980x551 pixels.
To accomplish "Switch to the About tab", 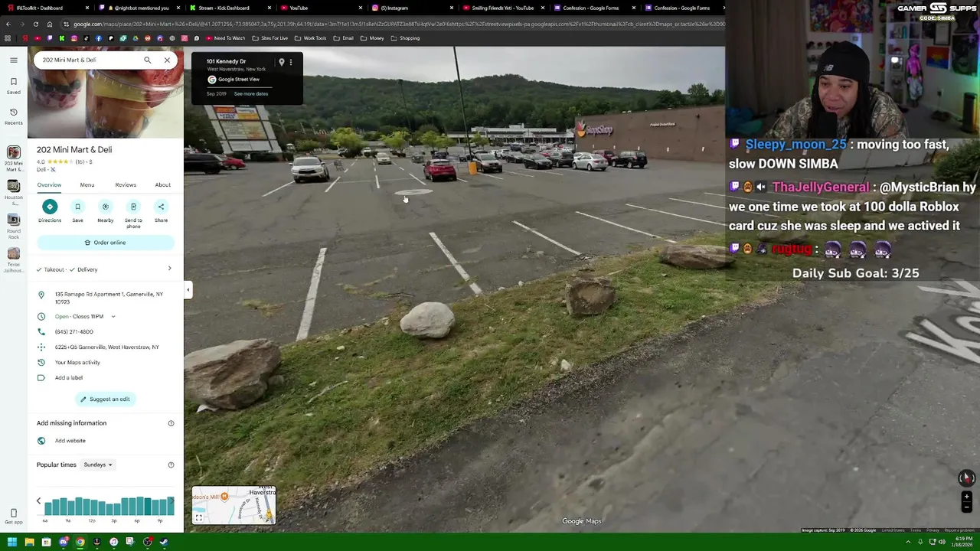I will click(x=163, y=184).
